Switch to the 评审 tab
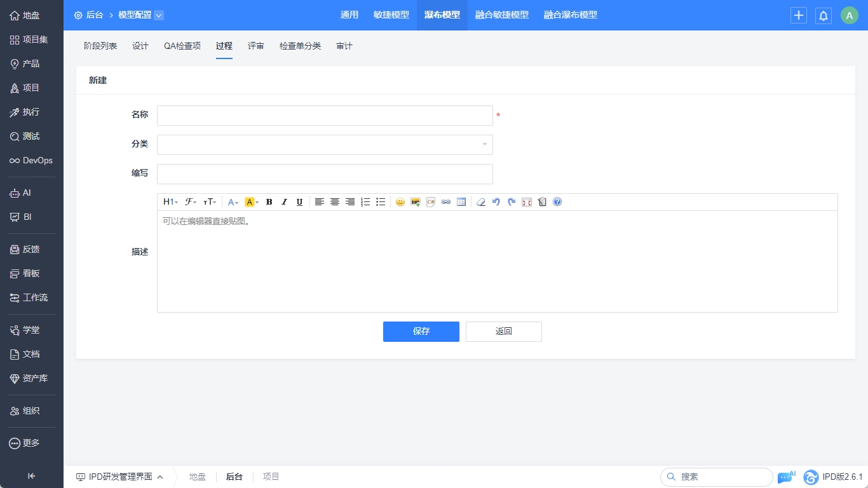 pos(256,46)
